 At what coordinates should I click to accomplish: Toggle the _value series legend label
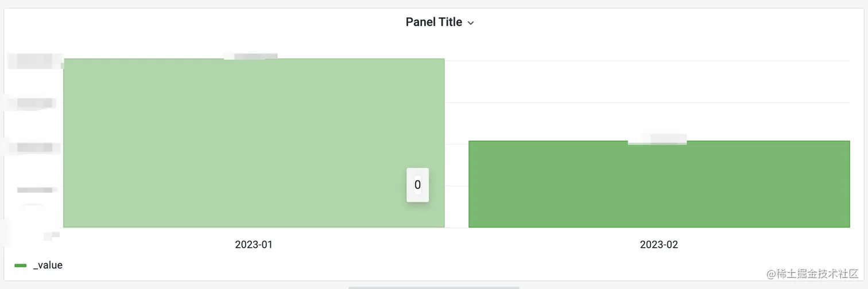click(x=48, y=265)
